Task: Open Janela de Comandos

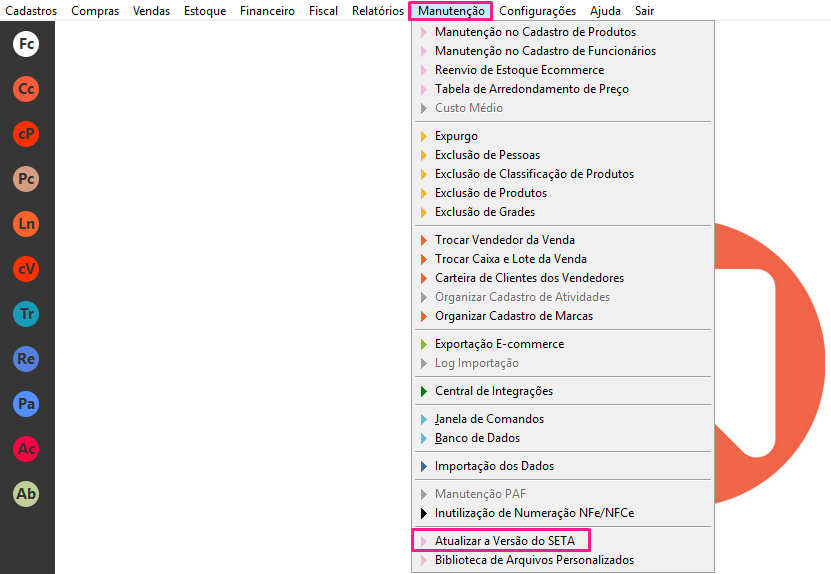Action: 563,419
